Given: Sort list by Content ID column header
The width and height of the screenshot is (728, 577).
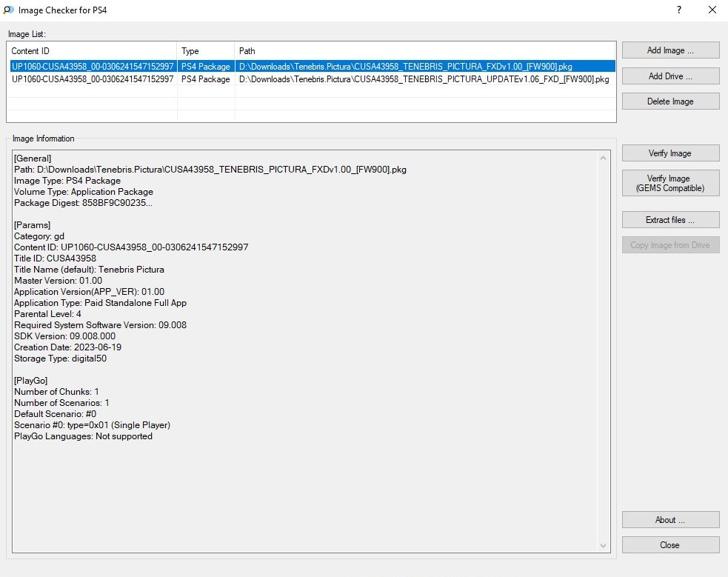Looking at the screenshot, I should pyautogui.click(x=92, y=51).
